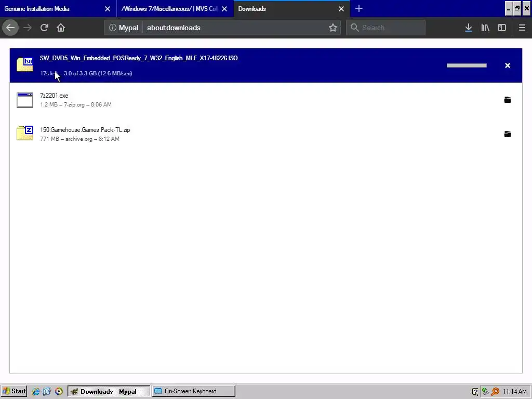532x399 pixels.
Task: Click the 1.2 MB 7-zip.org details text
Action: (76, 104)
